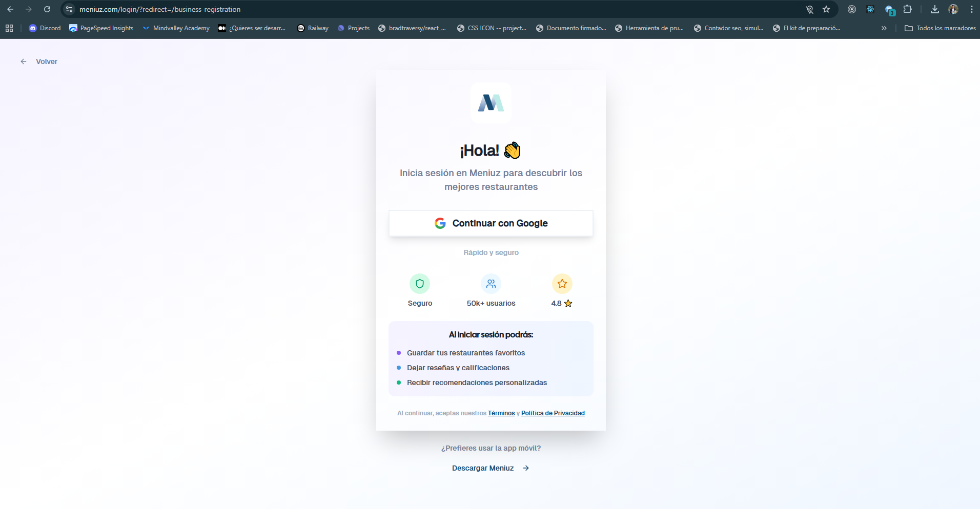Click the Google G icon
The height and width of the screenshot is (509, 980).
tap(440, 223)
